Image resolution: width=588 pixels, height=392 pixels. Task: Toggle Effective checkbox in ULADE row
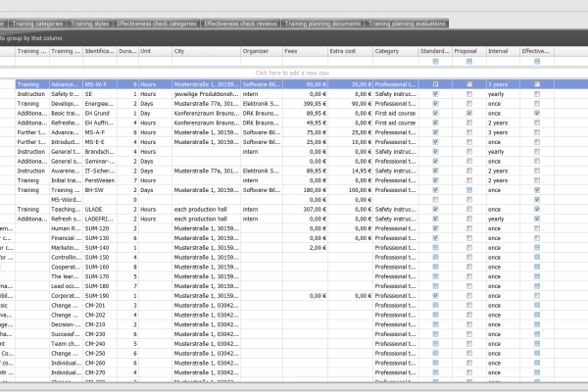537,210
